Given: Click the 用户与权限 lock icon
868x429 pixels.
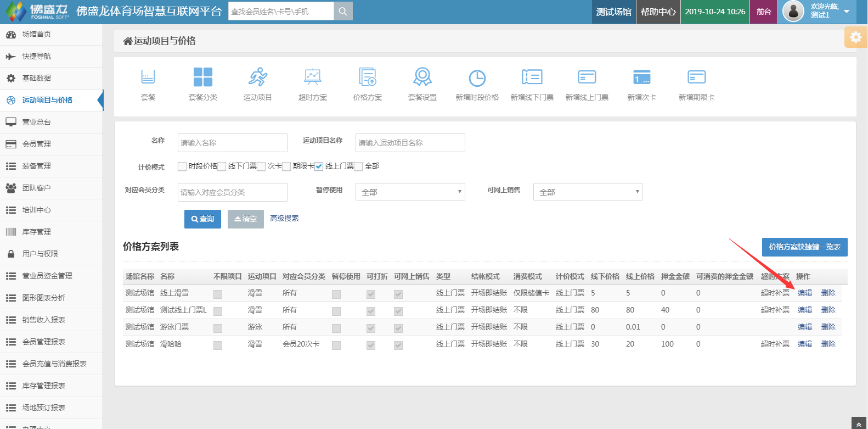Looking at the screenshot, I should pyautogui.click(x=11, y=254).
